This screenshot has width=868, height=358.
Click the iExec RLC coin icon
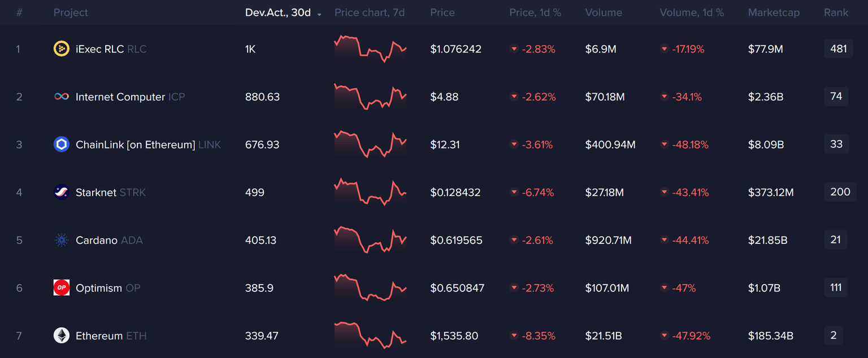[x=61, y=49]
